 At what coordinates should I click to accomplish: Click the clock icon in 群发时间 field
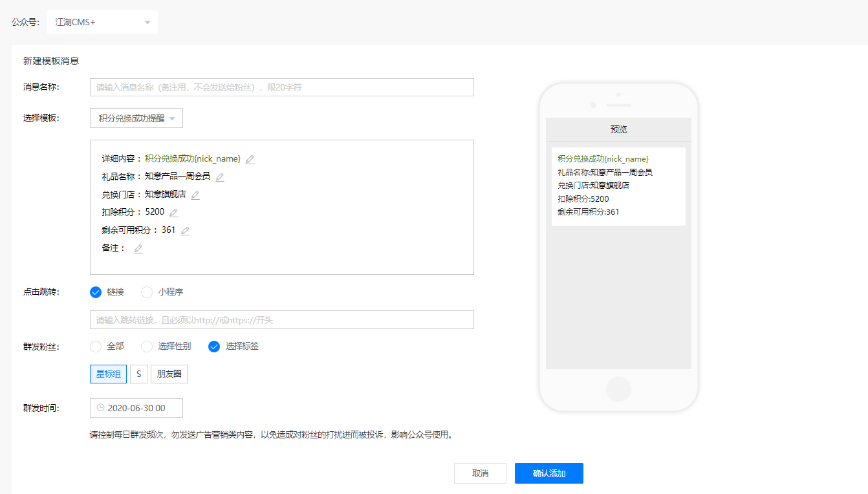point(100,408)
